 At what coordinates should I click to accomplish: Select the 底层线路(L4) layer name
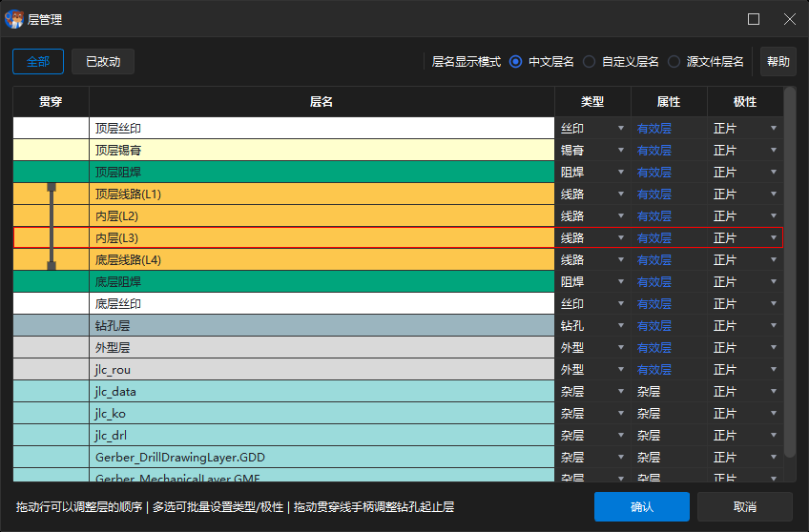(129, 260)
